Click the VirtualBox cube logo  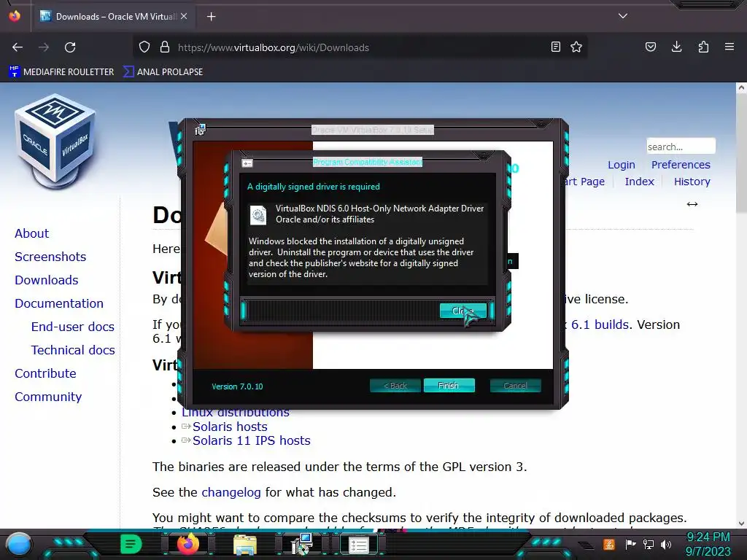[x=55, y=141]
